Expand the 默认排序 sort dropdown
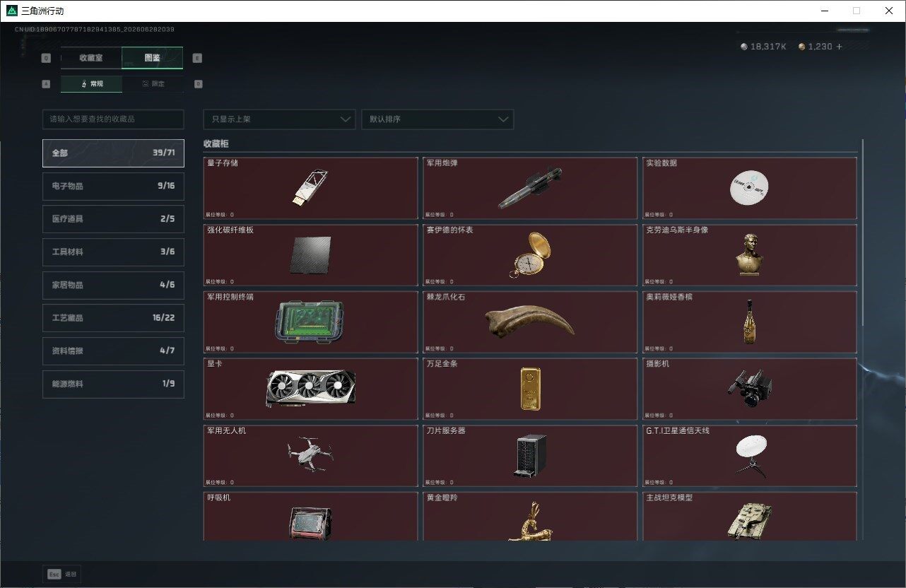906x588 pixels. (437, 119)
